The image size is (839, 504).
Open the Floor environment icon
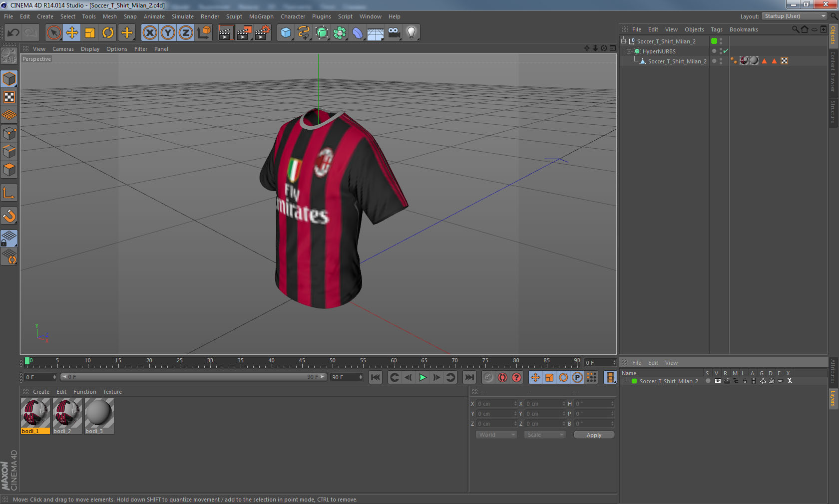[x=376, y=33]
